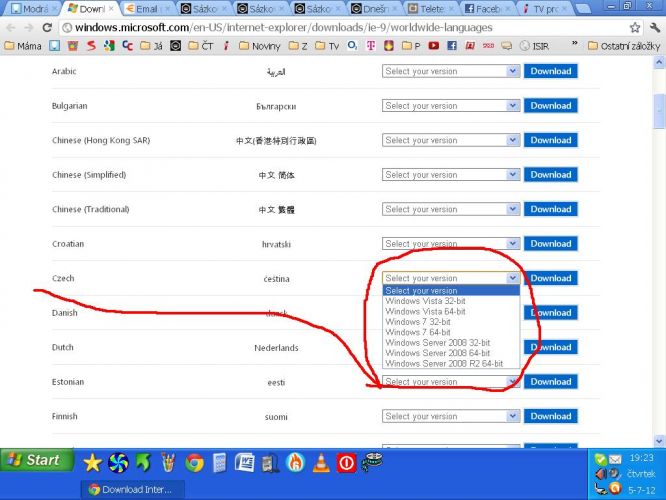Click the green arrow quick launch icon
Screen dimensions: 666x500
tap(143, 463)
